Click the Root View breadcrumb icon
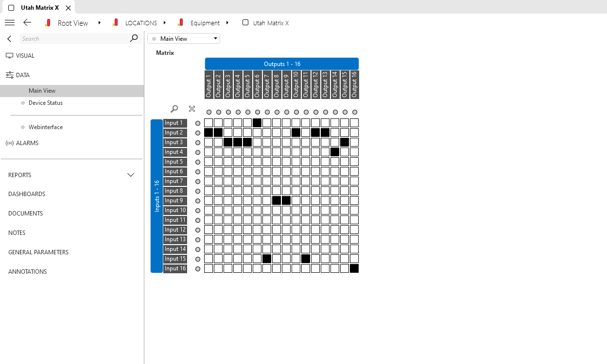 [x=48, y=23]
